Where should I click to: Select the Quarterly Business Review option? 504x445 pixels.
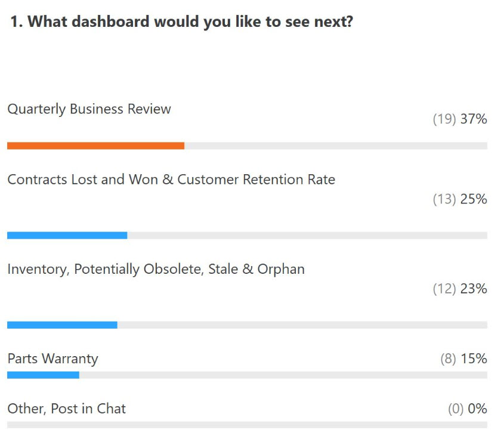89,109
